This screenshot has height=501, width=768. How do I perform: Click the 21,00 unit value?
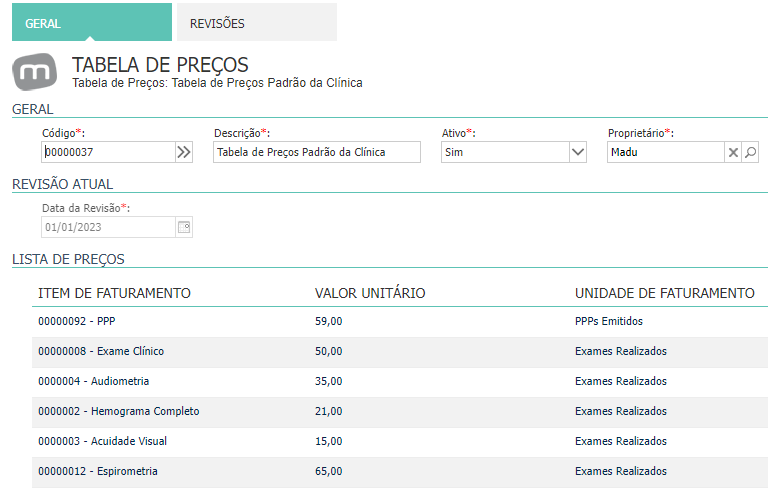329,411
